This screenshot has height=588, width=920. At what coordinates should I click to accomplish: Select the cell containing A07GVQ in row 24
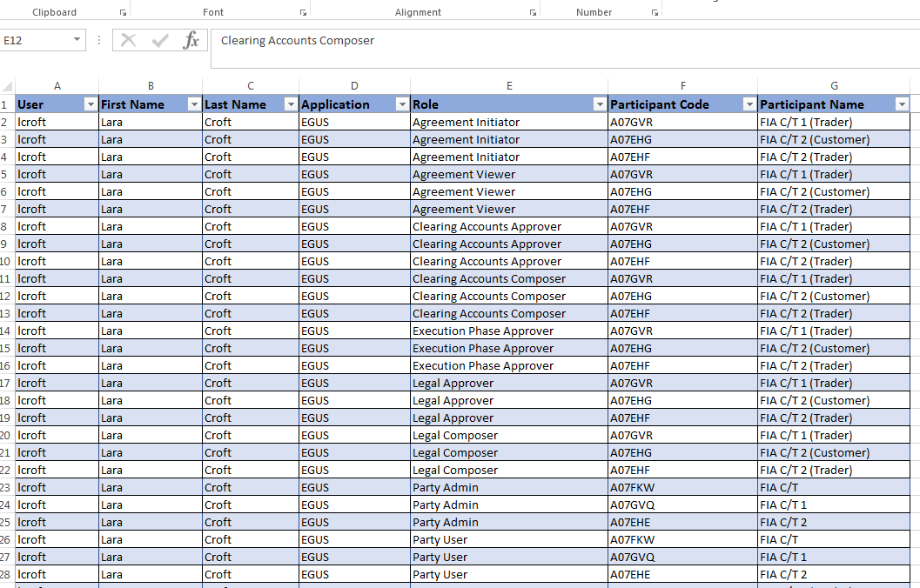pos(683,504)
